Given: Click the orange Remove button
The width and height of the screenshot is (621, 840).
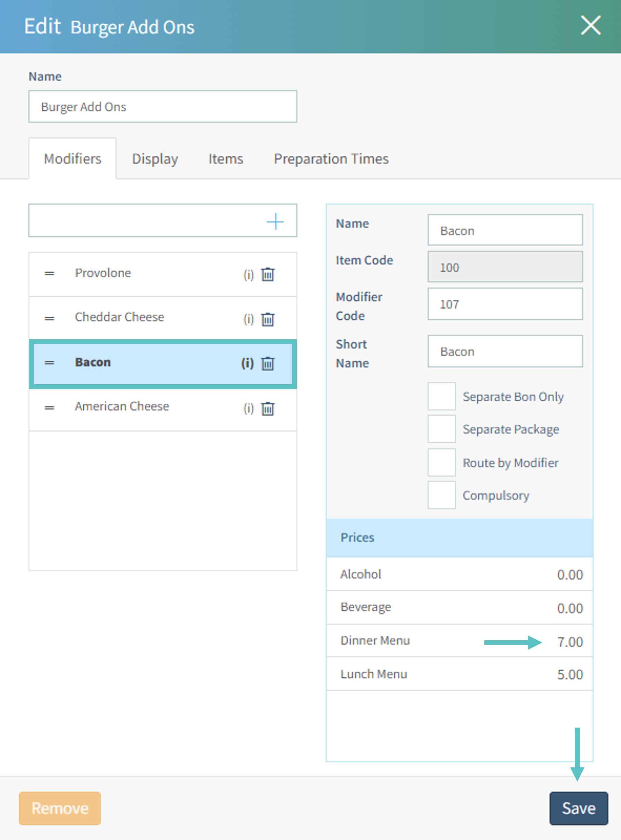Looking at the screenshot, I should click(60, 808).
